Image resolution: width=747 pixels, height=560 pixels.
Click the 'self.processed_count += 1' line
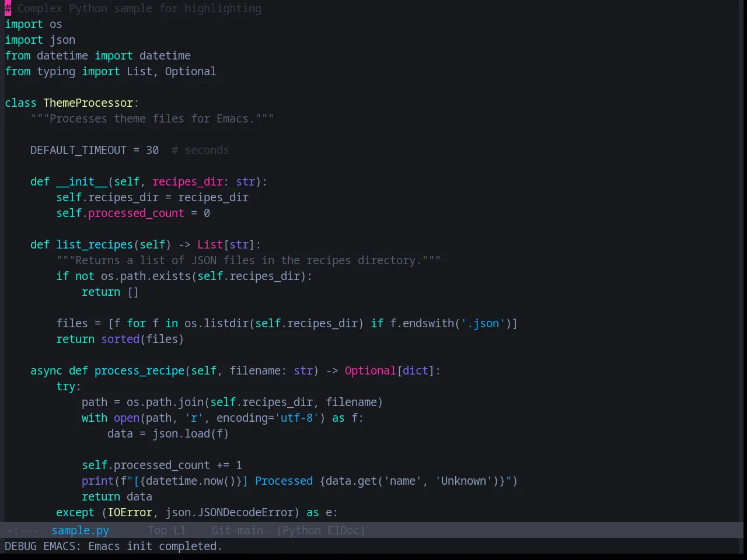(x=162, y=465)
